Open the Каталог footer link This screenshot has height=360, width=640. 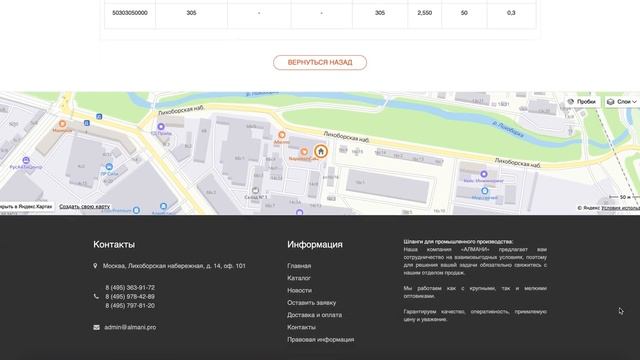[x=299, y=278]
